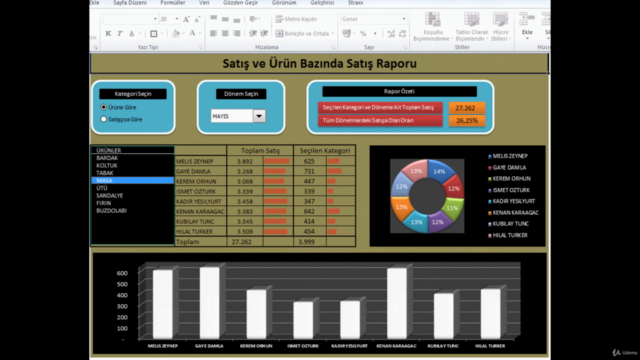This screenshot has height=360, width=640.
Task: Click HILAL TURKER cell in table
Action: [200, 231]
